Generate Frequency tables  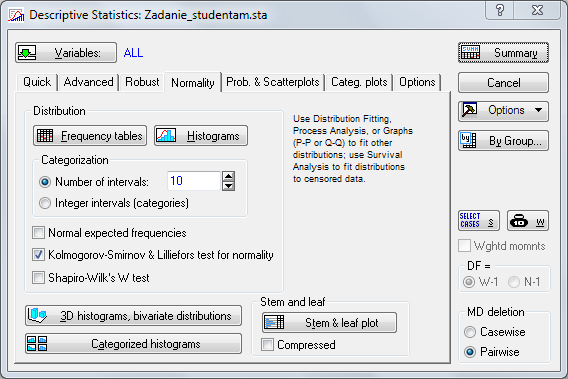90,136
